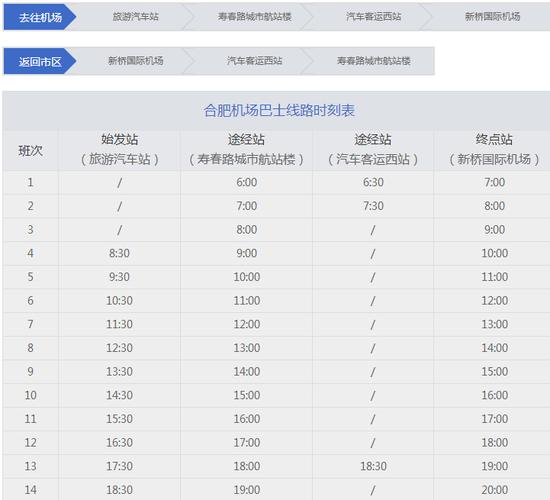Click 汽车客运西站 in the 返回市区 route

coord(254,61)
